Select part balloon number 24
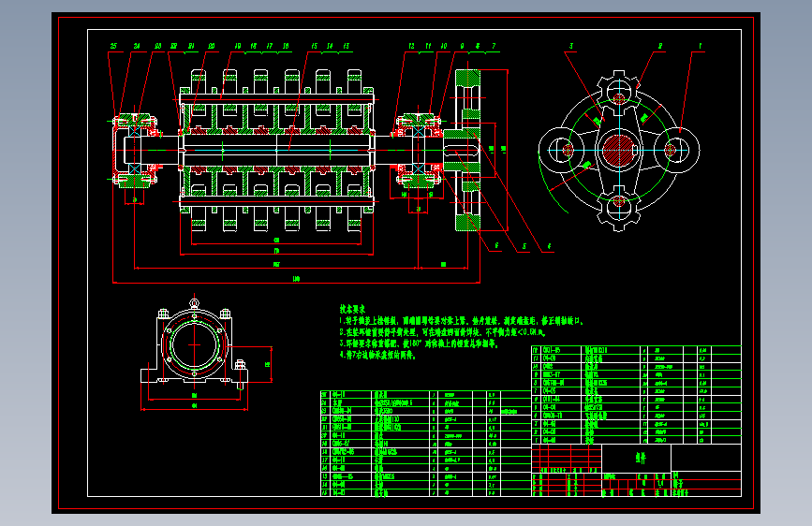812x526 pixels. point(137,46)
